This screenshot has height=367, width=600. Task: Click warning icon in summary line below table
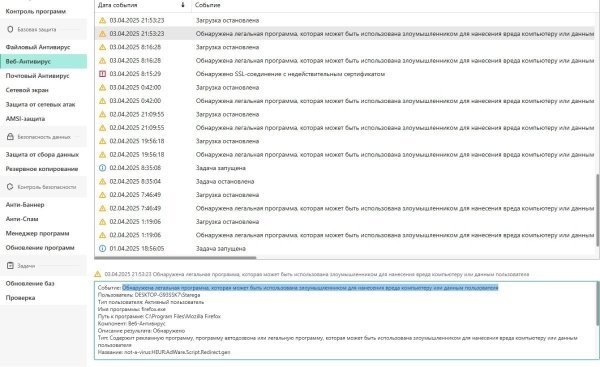(98, 274)
